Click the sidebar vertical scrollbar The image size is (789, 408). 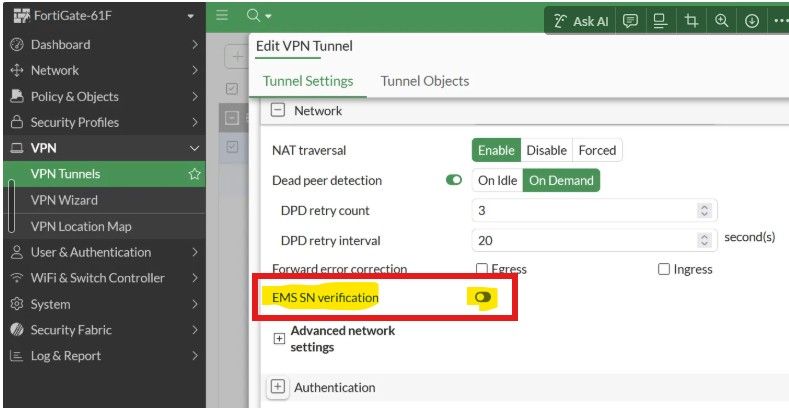11,206
